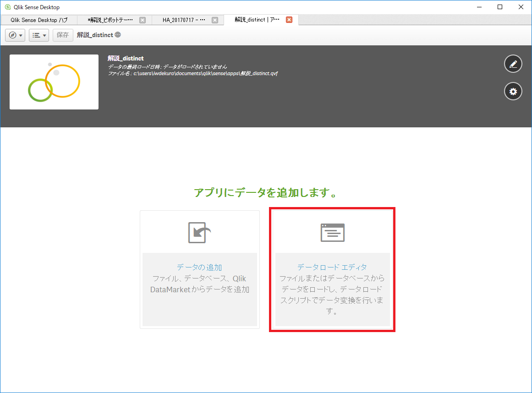Click the 解説_distinct heading in banner
The width and height of the screenshot is (532, 393).
(x=126, y=58)
